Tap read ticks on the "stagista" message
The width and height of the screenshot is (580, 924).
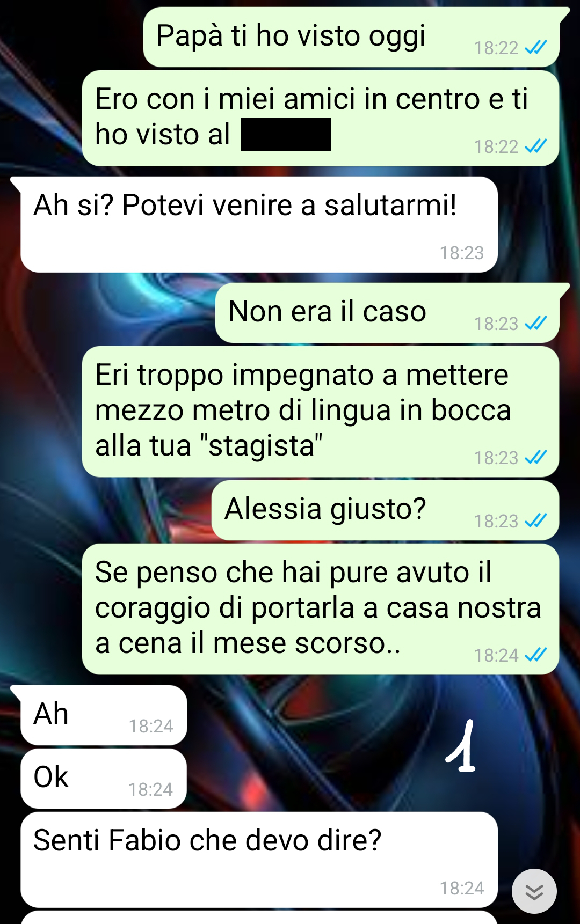[535, 457]
